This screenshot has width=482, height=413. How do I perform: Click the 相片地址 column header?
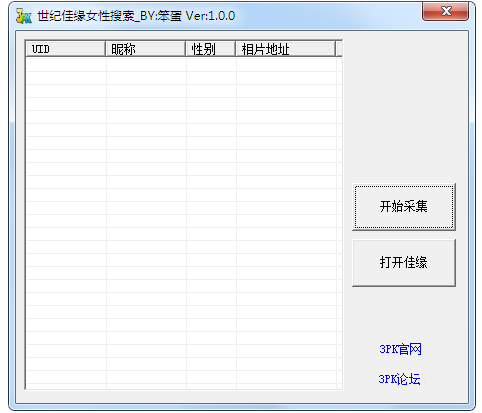pyautogui.click(x=286, y=49)
